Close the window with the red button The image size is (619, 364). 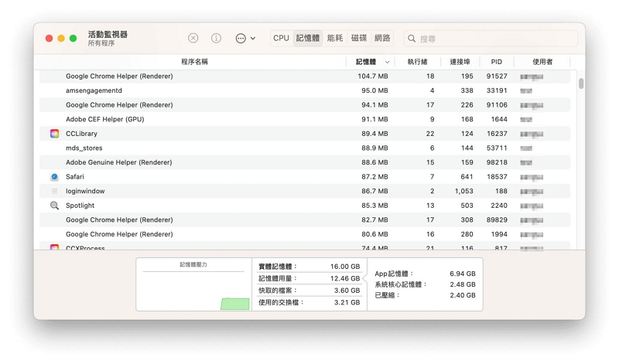(49, 38)
